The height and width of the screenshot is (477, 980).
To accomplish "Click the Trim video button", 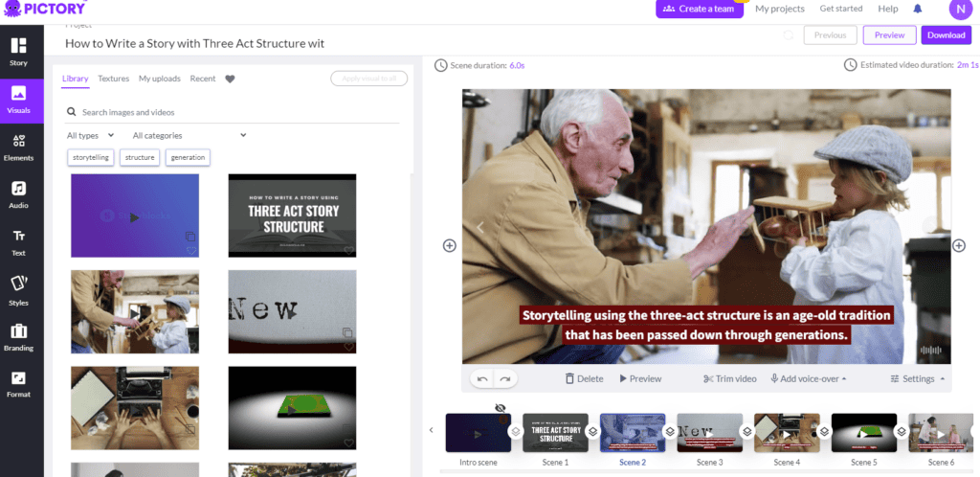I will [729, 379].
